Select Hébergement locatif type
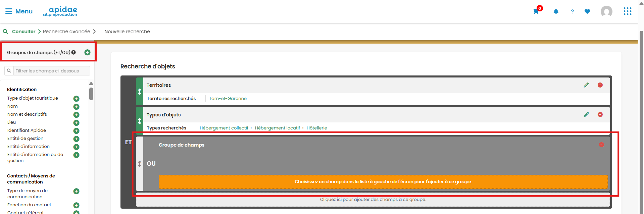644x214 pixels. (x=278, y=128)
